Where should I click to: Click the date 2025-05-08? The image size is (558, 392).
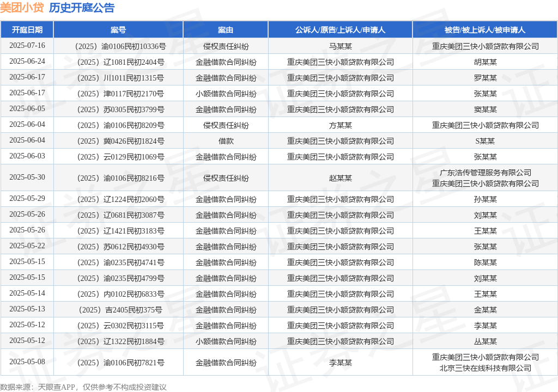pos(27,362)
